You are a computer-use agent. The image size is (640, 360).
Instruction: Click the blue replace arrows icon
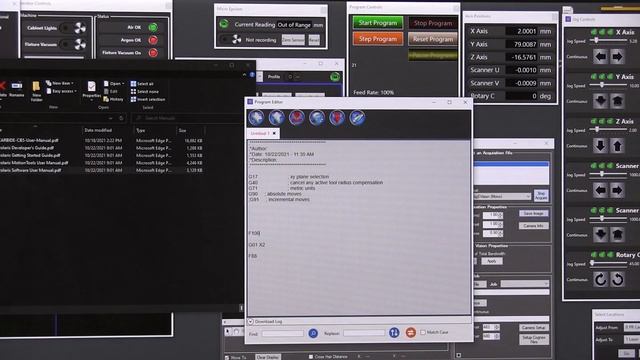pyautogui.click(x=394, y=333)
